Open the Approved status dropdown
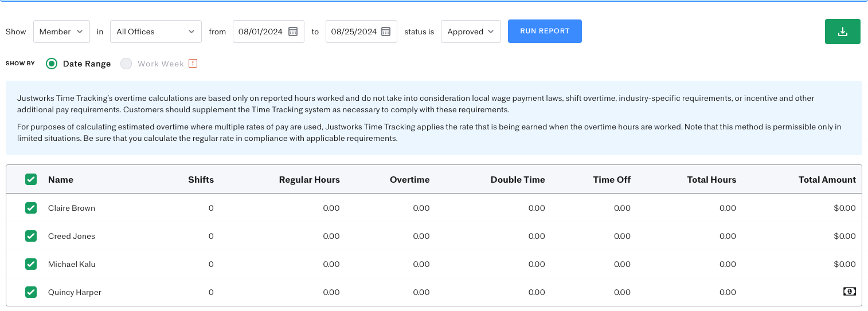Screen dimensions: 868x311 tap(471, 32)
